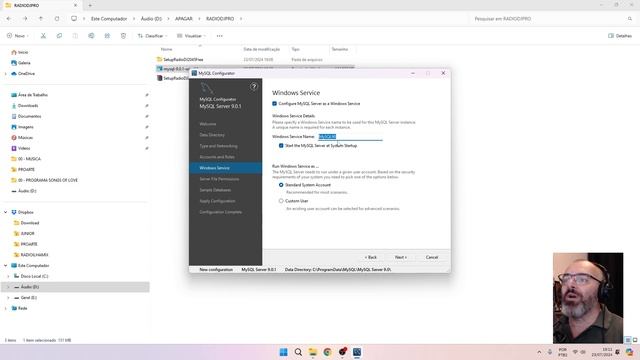640x360 pixels.
Task: Open the Sample Databases step
Action: click(215, 190)
